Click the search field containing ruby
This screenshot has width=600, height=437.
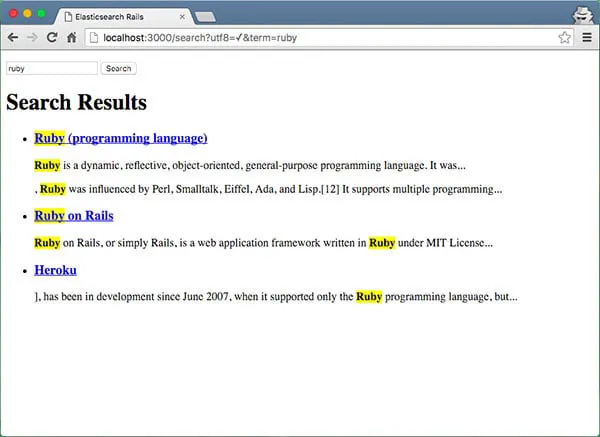tap(52, 69)
